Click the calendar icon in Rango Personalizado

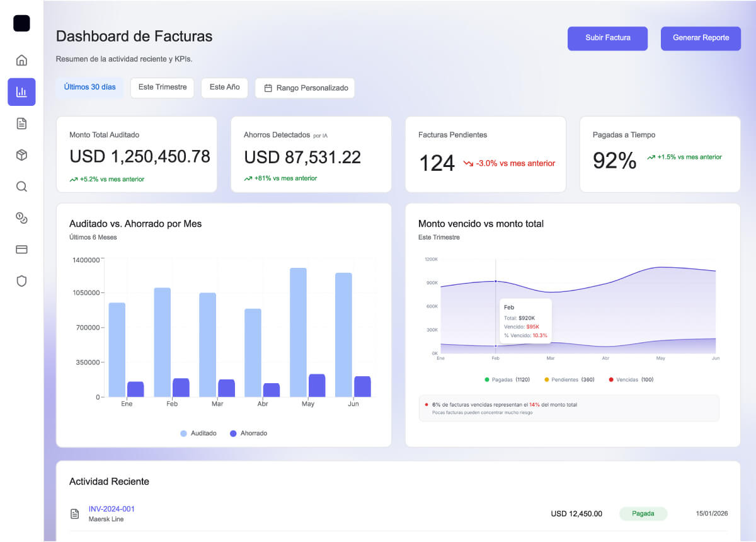(266, 88)
